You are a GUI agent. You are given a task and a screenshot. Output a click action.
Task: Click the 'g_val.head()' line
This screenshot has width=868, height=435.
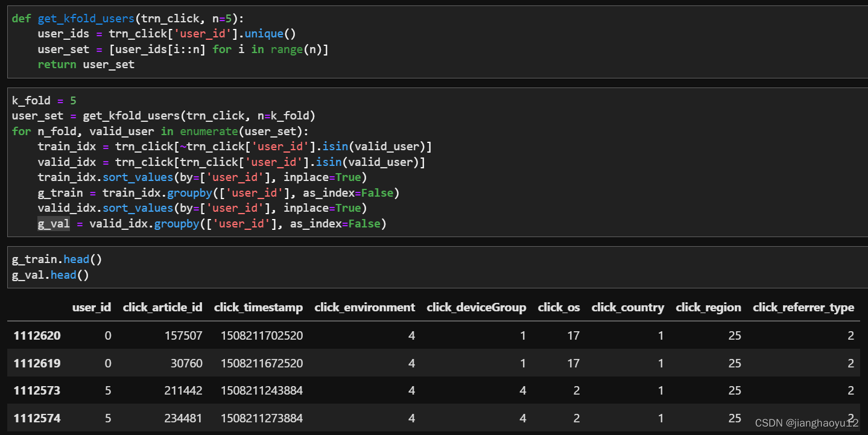(x=51, y=275)
